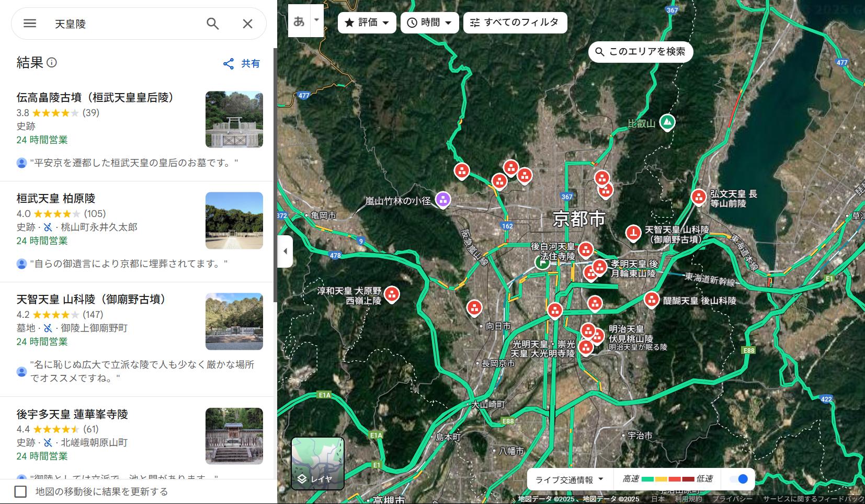Click review "自らの御遺言により京都に埋葬されてます。"

[x=129, y=264]
